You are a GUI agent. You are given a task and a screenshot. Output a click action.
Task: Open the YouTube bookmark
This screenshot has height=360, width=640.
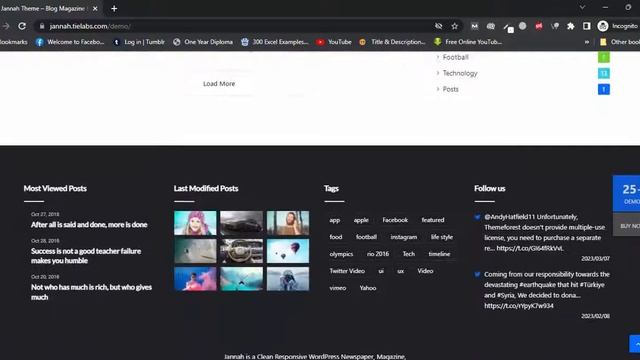334,42
